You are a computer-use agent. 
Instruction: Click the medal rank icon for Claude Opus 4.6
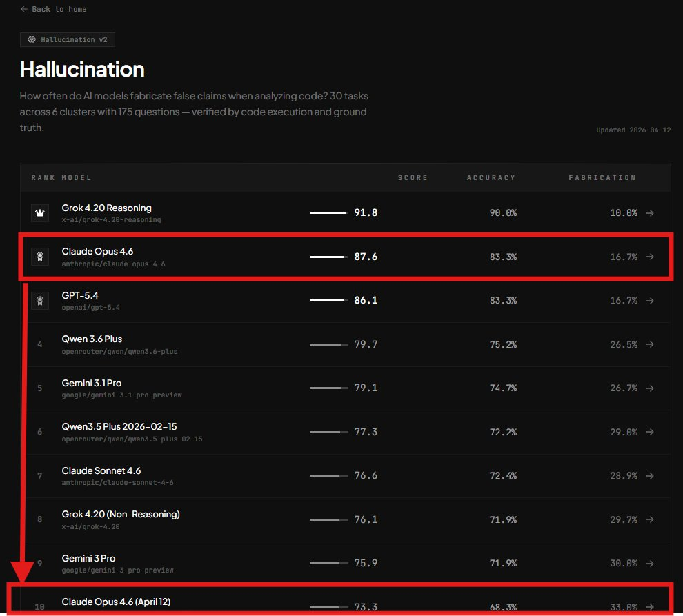point(40,257)
